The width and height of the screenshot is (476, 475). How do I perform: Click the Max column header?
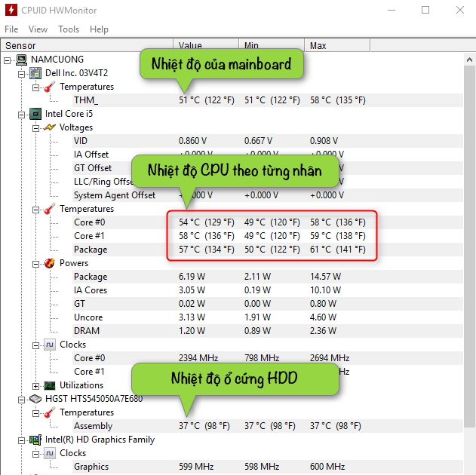337,45
